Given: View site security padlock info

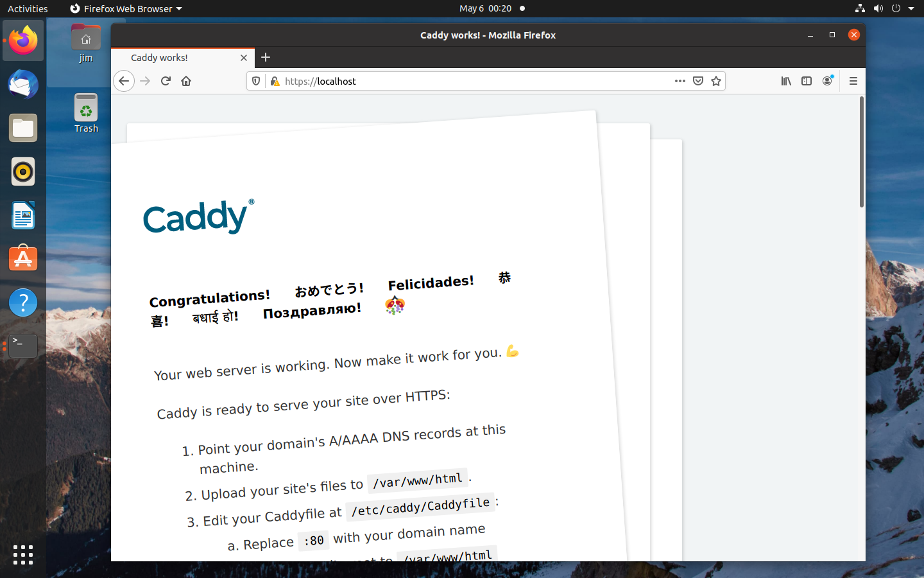Looking at the screenshot, I should [x=275, y=81].
